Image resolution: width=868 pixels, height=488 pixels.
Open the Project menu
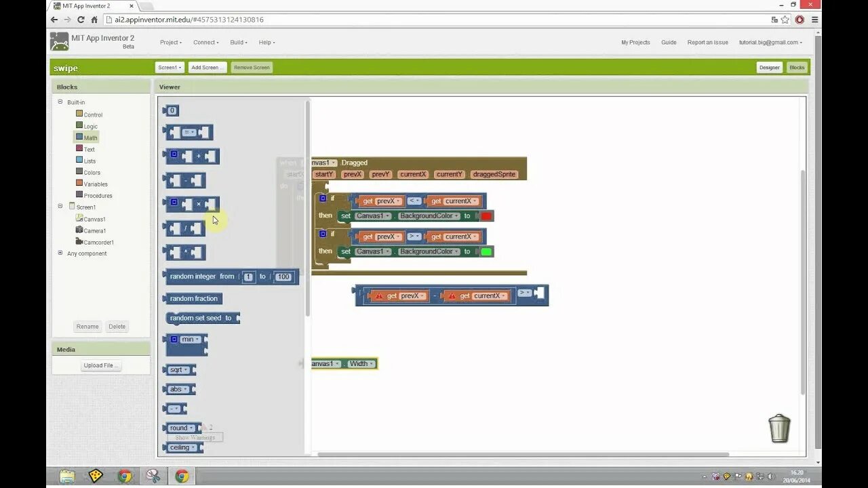tap(171, 42)
